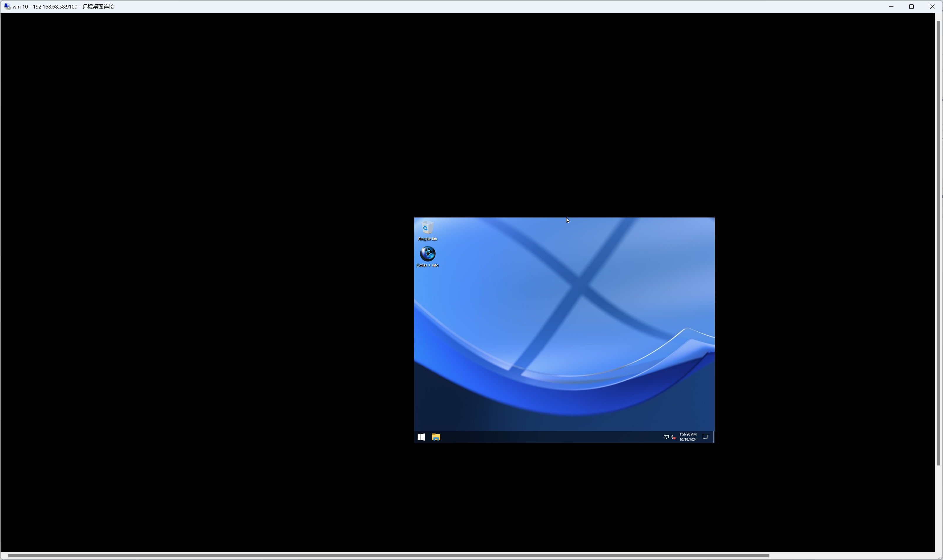The width and height of the screenshot is (943, 560).
Task: Open Remote Desktop window system menu icon
Action: (7, 7)
